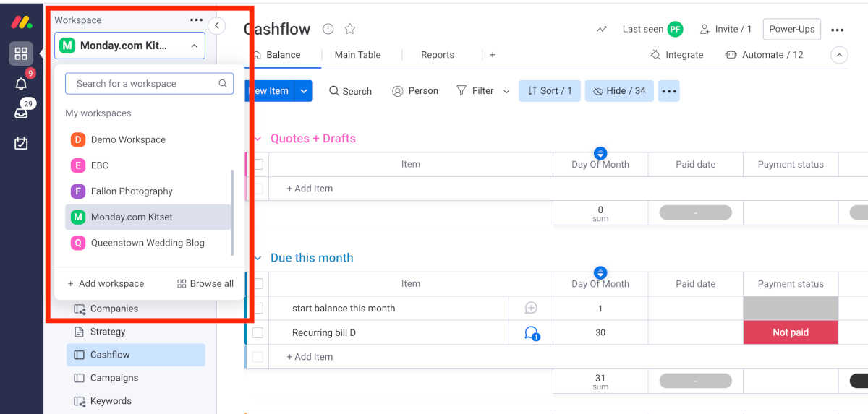This screenshot has height=414, width=868.
Task: Open the inbox icon with 29 badge
Action: (21, 113)
